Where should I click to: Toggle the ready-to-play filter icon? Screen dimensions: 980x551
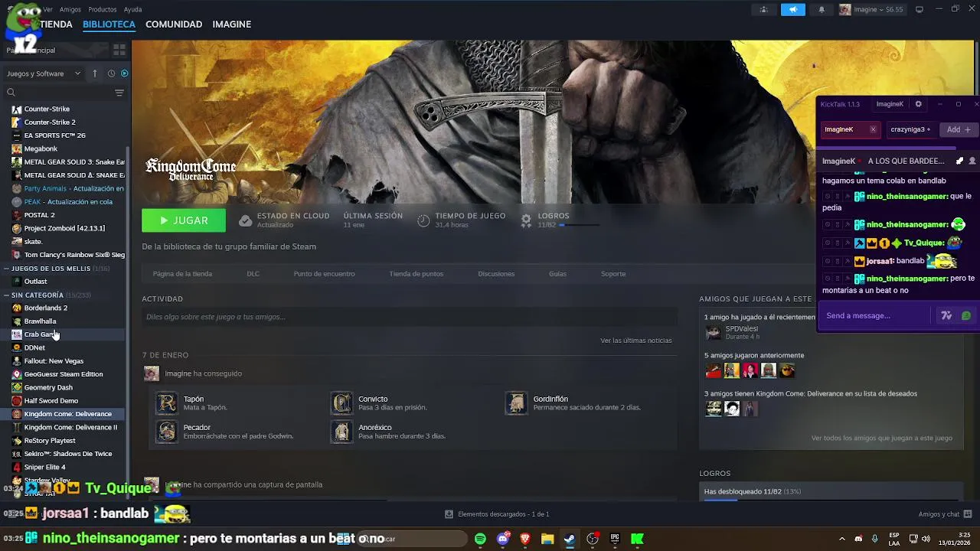coord(125,73)
